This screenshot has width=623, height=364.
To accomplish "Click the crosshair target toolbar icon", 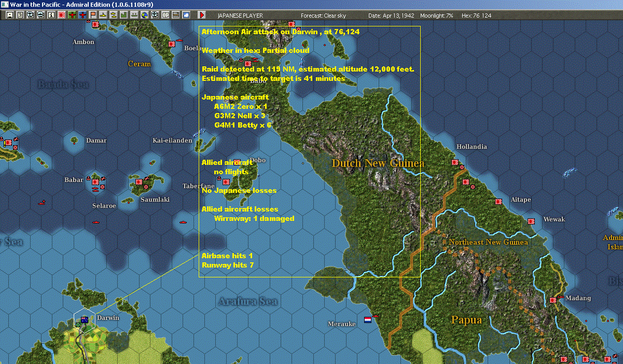I will (155, 15).
